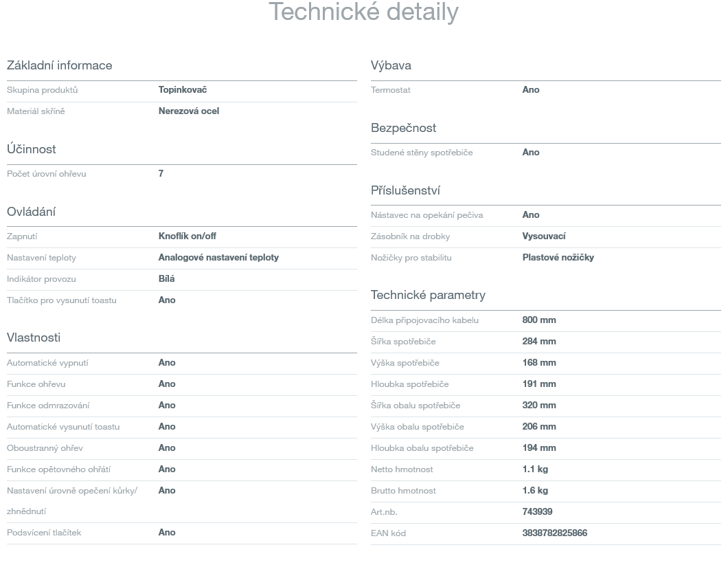Click the Art.nb. value 743939
The height and width of the screenshot is (576, 728).
point(537,512)
